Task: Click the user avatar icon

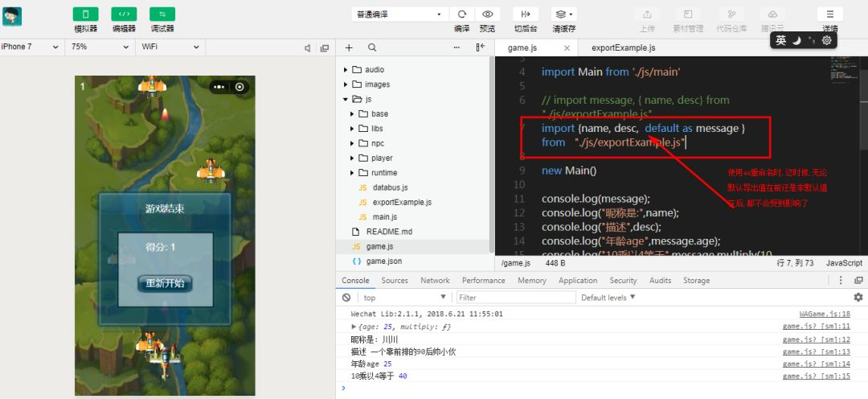Action: (x=12, y=17)
